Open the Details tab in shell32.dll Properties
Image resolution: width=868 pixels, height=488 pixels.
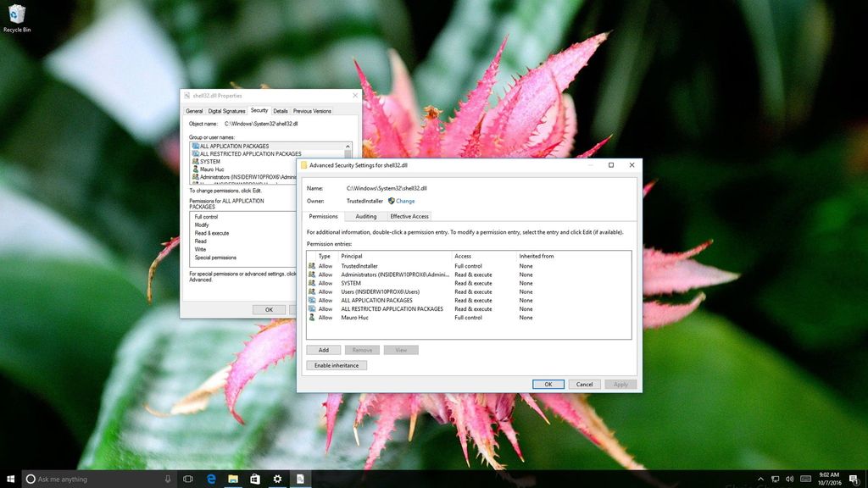coord(281,110)
